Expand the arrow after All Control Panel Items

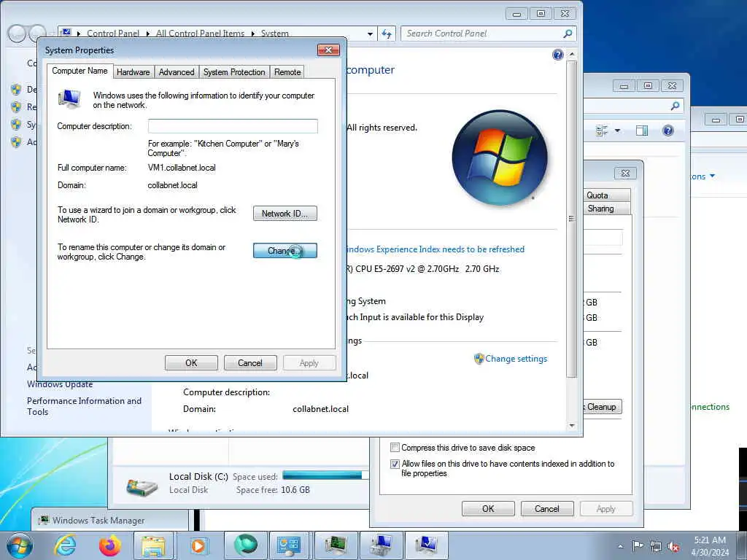(x=252, y=34)
